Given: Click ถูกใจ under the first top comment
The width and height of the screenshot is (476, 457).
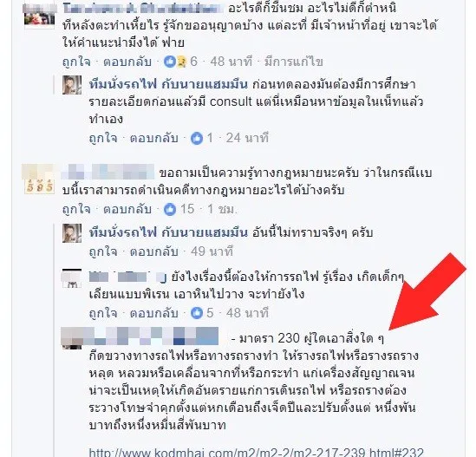Looking at the screenshot, I should (76, 62).
